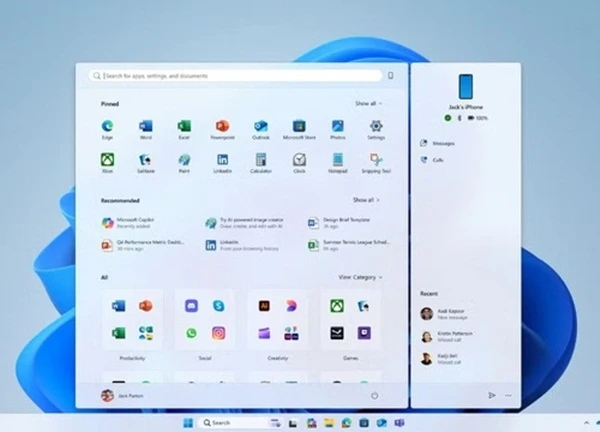Image resolution: width=600 pixels, height=432 pixels.
Task: Open Steam in the Games folder
Action: point(337,333)
